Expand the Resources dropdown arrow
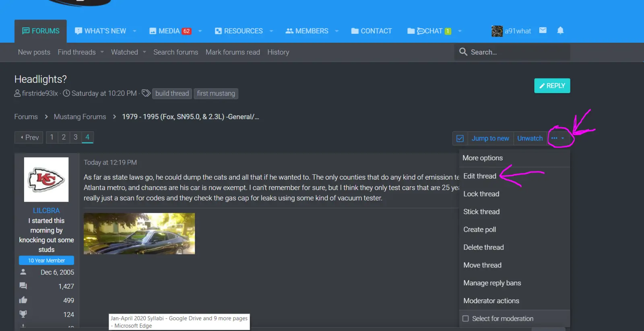The height and width of the screenshot is (331, 644). [x=271, y=31]
